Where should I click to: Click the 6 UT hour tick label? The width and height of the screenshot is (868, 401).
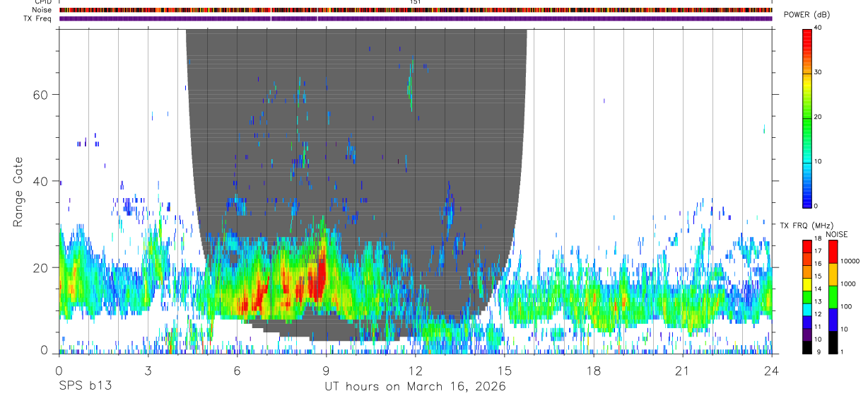[x=237, y=371]
